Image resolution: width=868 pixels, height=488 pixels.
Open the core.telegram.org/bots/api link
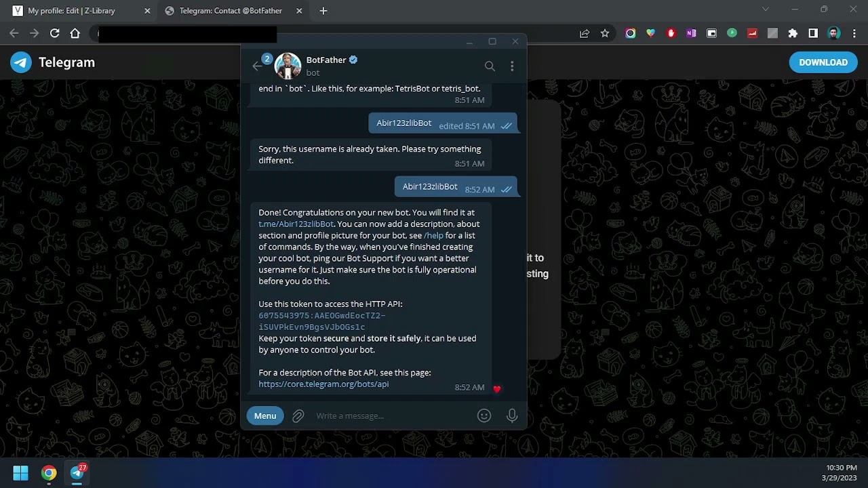pyautogui.click(x=323, y=384)
